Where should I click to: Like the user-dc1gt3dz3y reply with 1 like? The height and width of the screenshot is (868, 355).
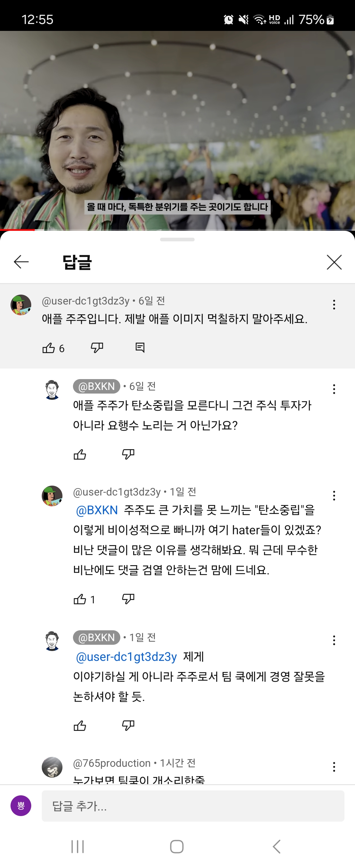[x=80, y=599]
